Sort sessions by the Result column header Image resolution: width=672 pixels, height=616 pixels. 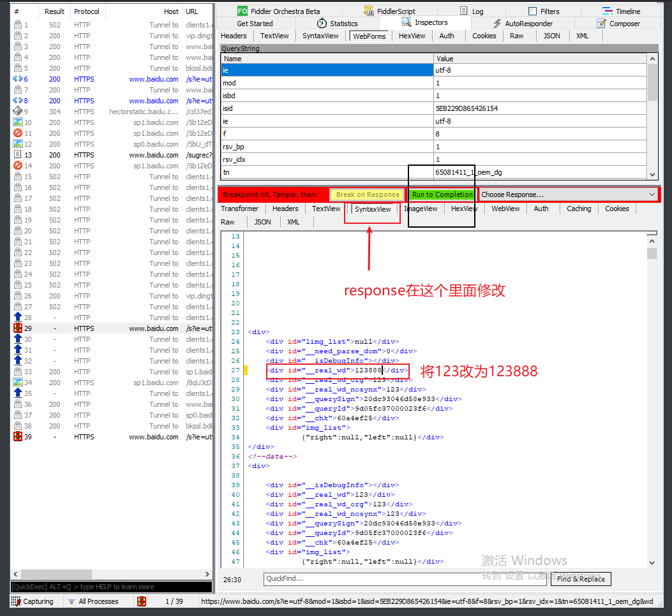(x=54, y=11)
